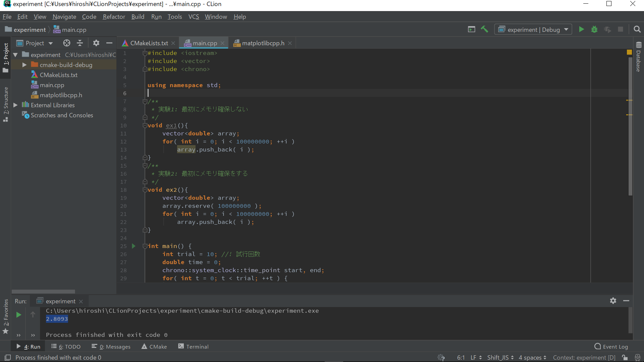Click the Run button to execute
This screenshot has width=644, height=362.
point(582,30)
